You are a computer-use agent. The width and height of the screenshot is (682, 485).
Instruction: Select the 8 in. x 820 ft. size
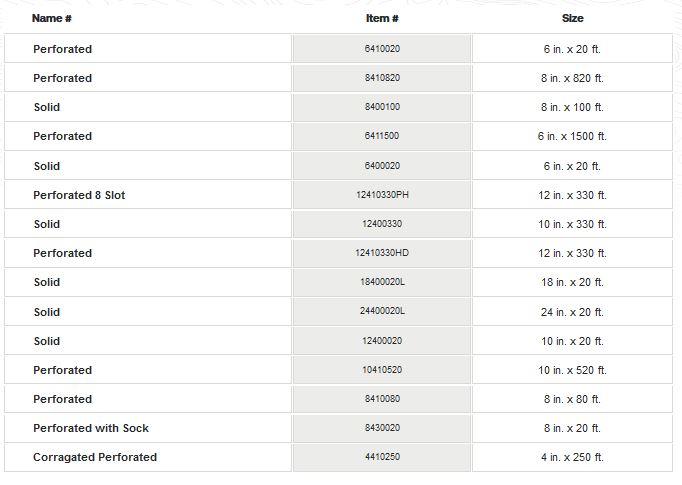572,78
